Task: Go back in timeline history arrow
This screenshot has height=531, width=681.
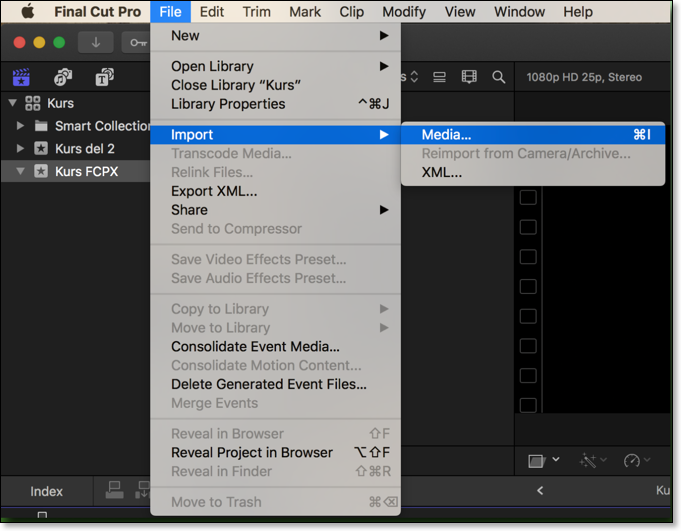Action: point(540,491)
